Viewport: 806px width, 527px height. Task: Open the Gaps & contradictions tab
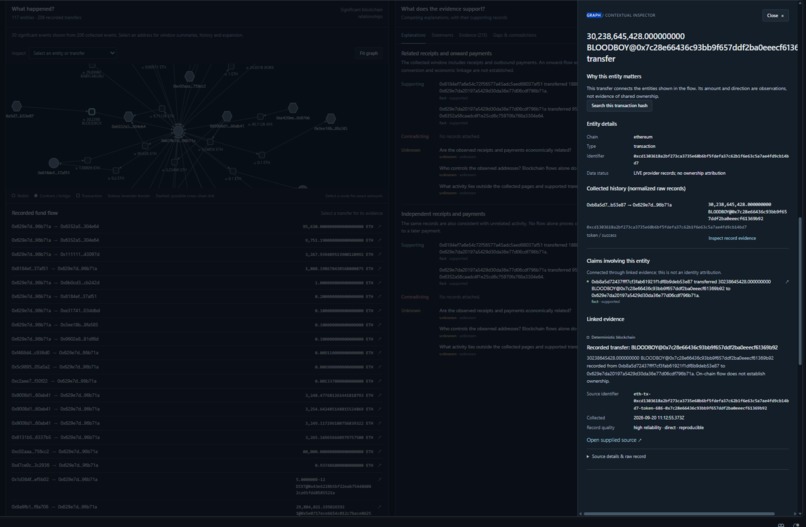tap(515, 35)
